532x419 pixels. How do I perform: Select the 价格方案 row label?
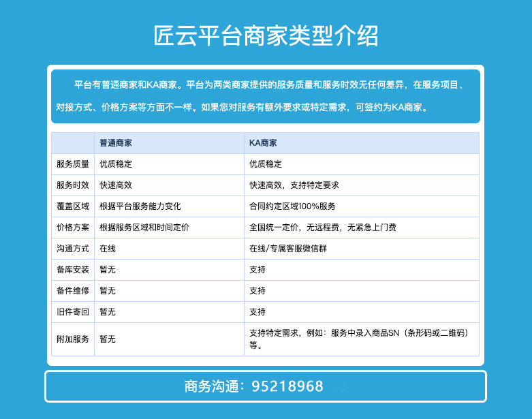point(73,228)
